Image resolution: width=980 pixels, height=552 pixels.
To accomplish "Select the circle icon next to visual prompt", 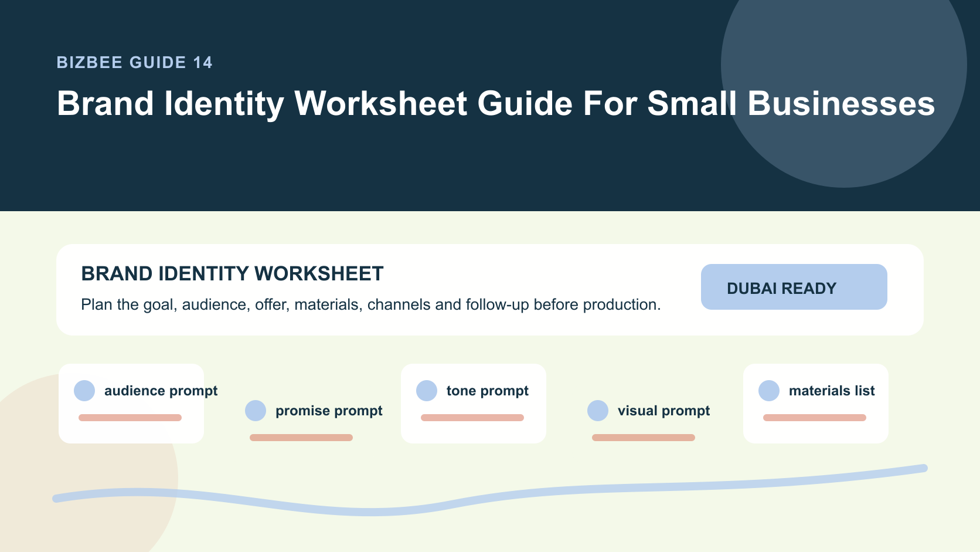I will [598, 411].
